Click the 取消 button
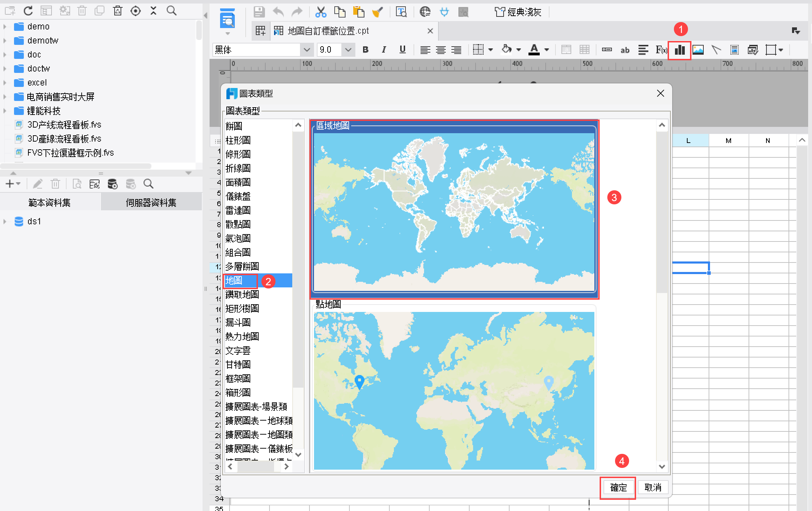812x511 pixels. (x=653, y=488)
